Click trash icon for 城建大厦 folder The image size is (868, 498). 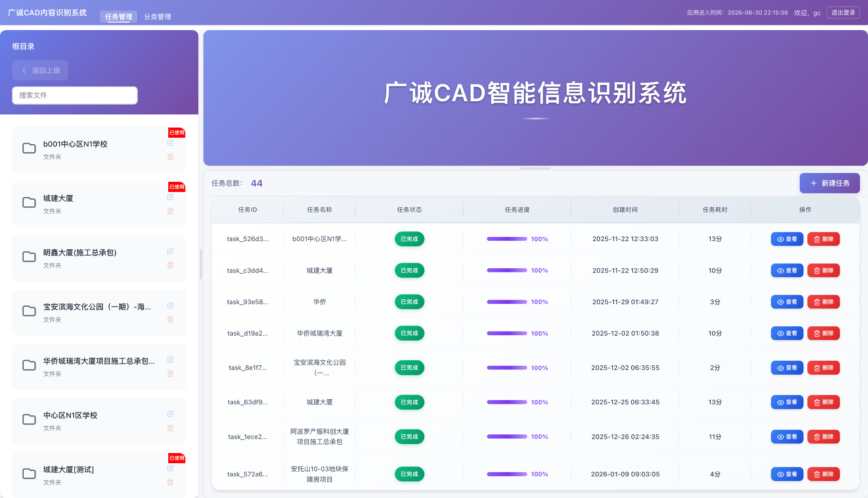170,211
